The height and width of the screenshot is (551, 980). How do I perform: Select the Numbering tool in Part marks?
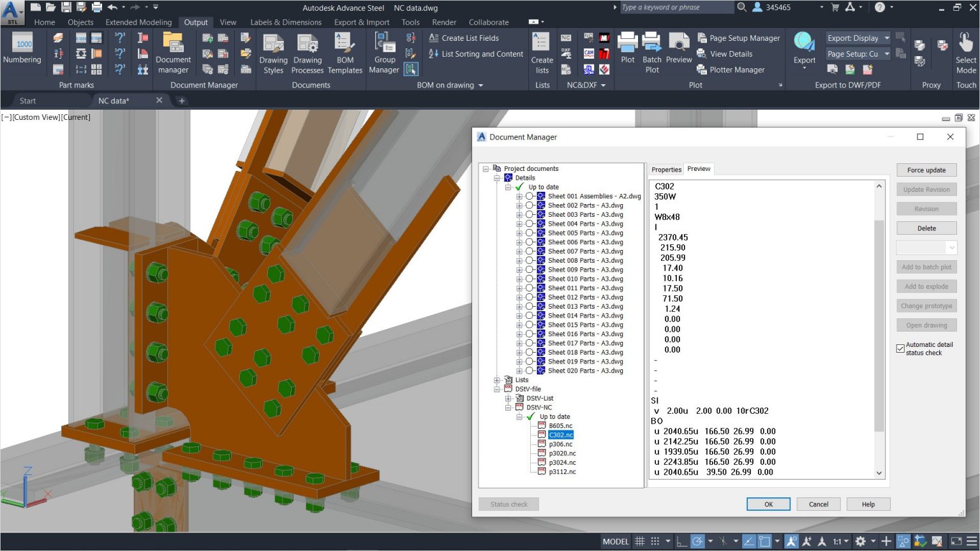click(x=22, y=48)
